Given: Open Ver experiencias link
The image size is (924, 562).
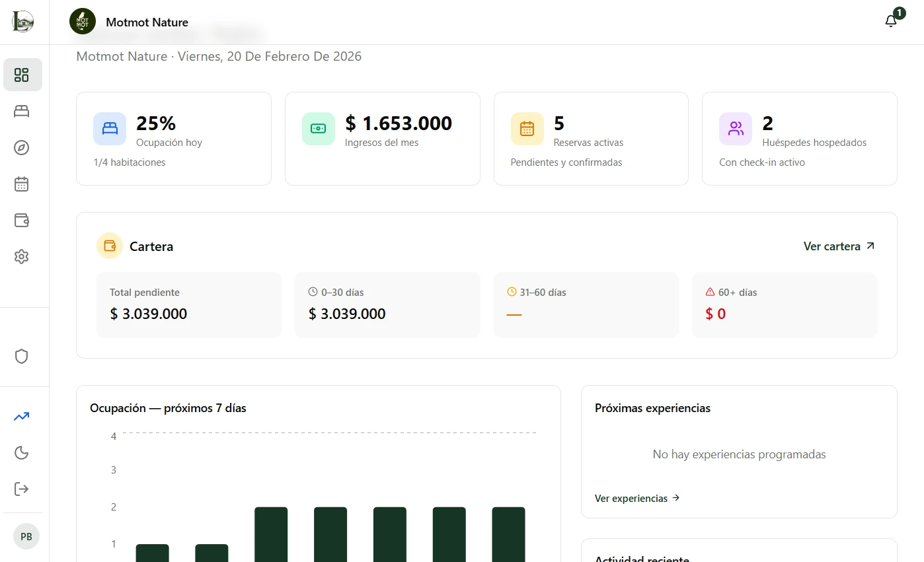Looking at the screenshot, I should click(636, 498).
